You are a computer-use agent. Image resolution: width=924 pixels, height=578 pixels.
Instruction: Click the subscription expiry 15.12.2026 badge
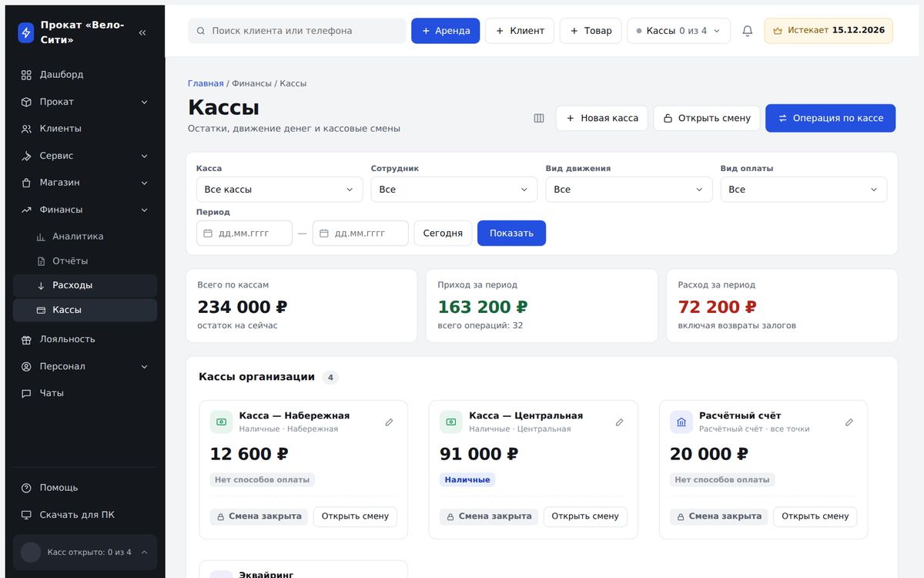coord(829,31)
